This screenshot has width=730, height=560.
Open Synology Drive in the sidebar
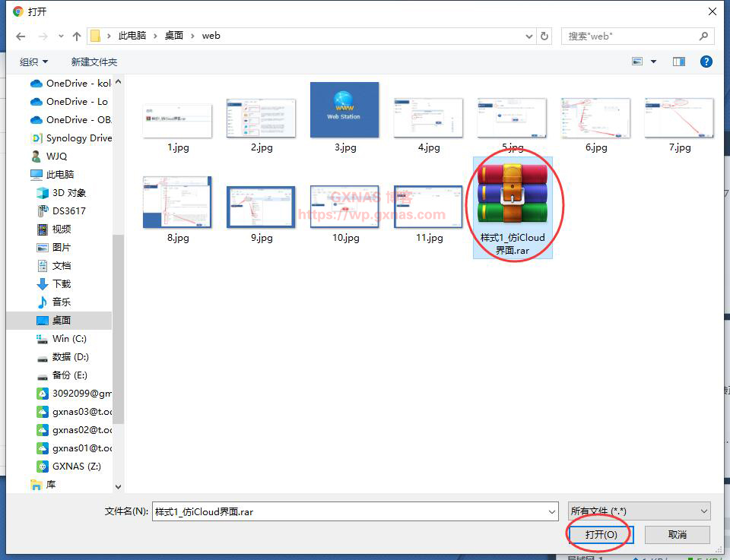(71, 138)
